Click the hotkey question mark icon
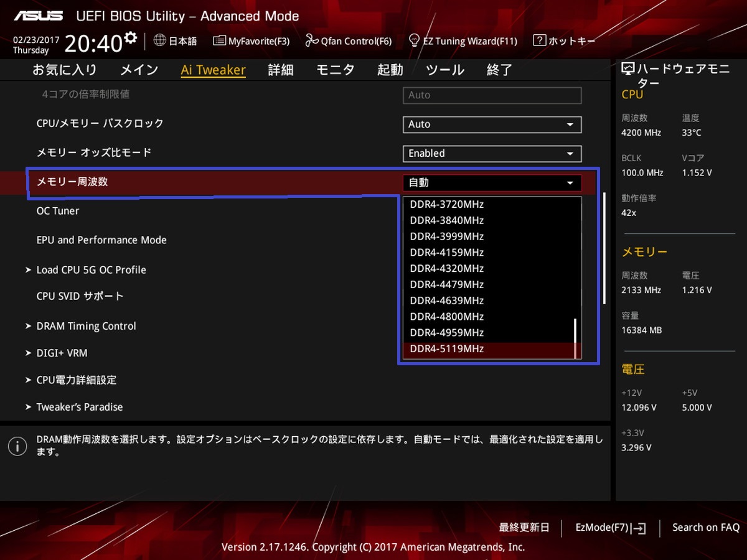Viewport: 747px width, 560px height. tap(540, 40)
